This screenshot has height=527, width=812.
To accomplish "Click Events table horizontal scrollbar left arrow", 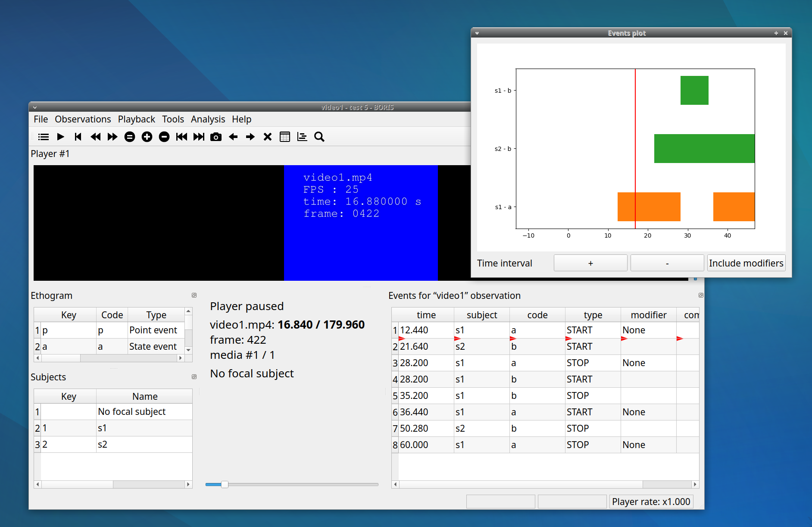I will coord(395,484).
